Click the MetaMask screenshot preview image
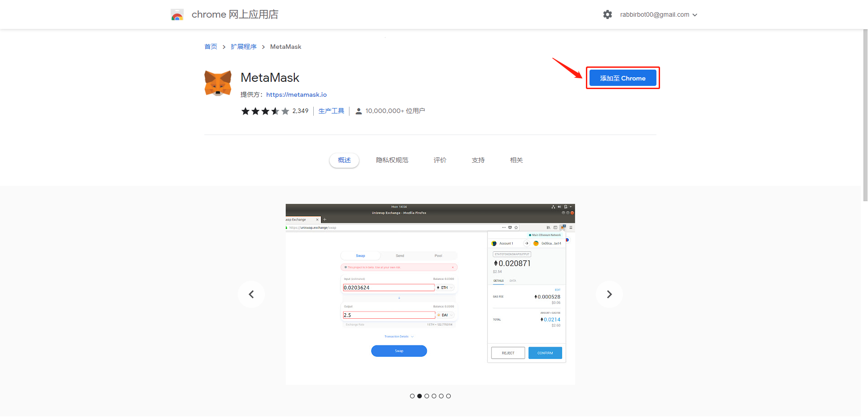The width and height of the screenshot is (868, 420). click(430, 294)
